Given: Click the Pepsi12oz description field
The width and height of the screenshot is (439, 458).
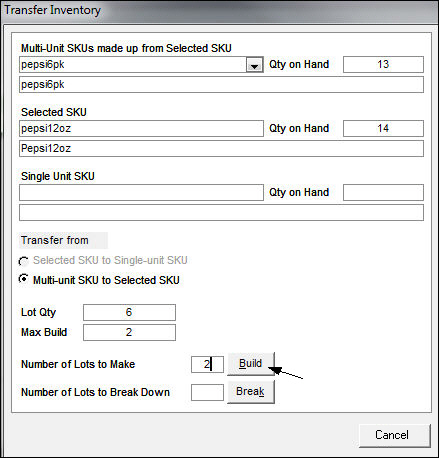Looking at the screenshot, I should pos(221,148).
